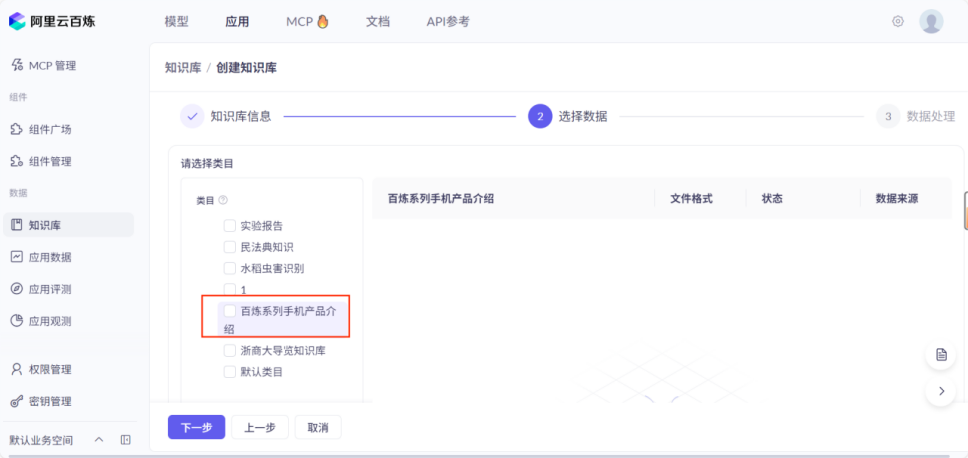Click the 取消 button
The width and height of the screenshot is (968, 458).
click(x=318, y=427)
